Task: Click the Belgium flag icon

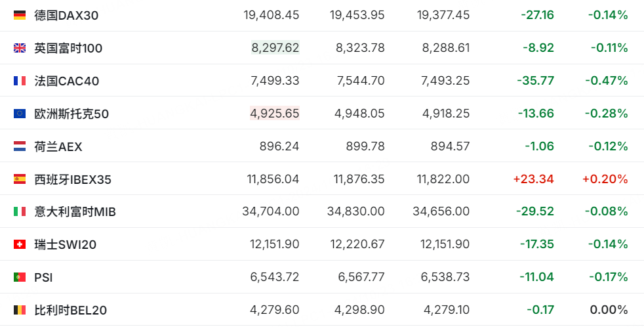Action: click(19, 310)
